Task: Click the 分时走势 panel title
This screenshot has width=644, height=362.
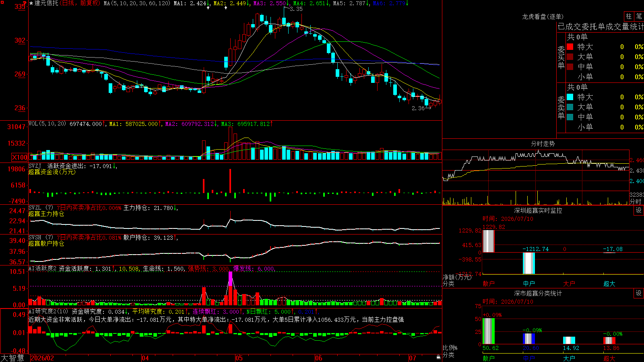Action: pyautogui.click(x=543, y=144)
